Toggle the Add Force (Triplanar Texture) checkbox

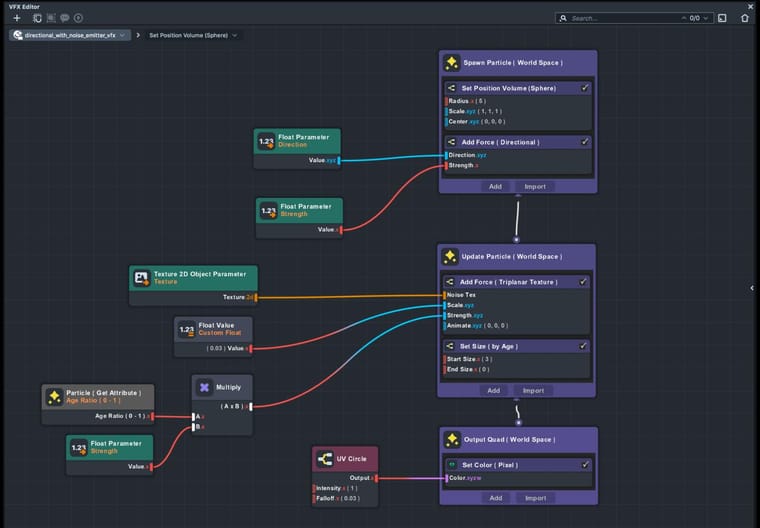coord(583,282)
